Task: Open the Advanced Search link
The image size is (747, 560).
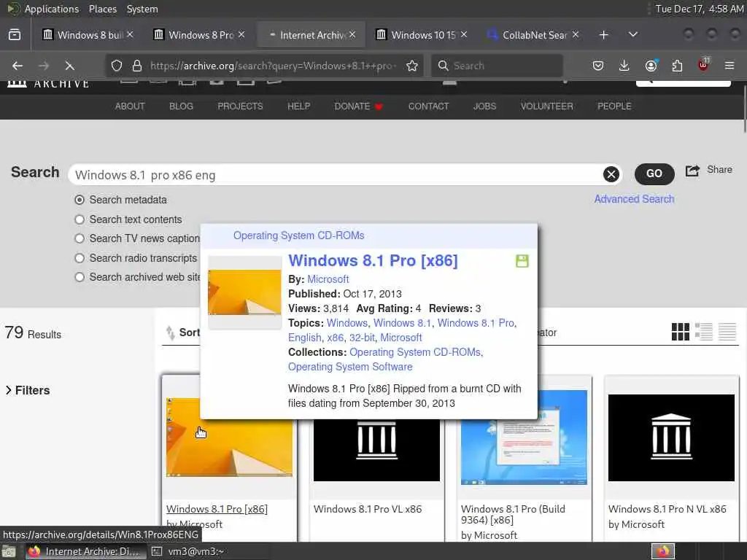Action: coord(634,199)
